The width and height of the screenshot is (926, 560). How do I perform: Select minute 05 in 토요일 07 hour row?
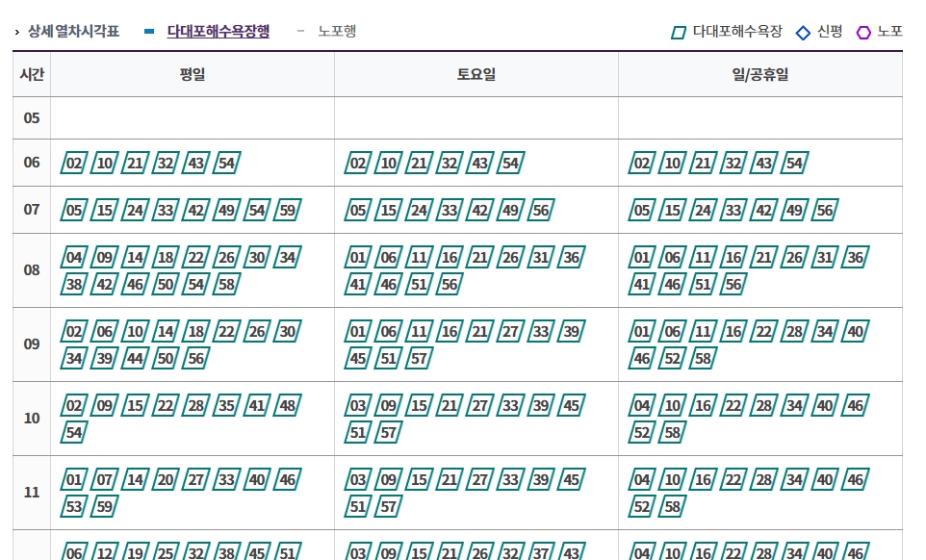pos(358,210)
